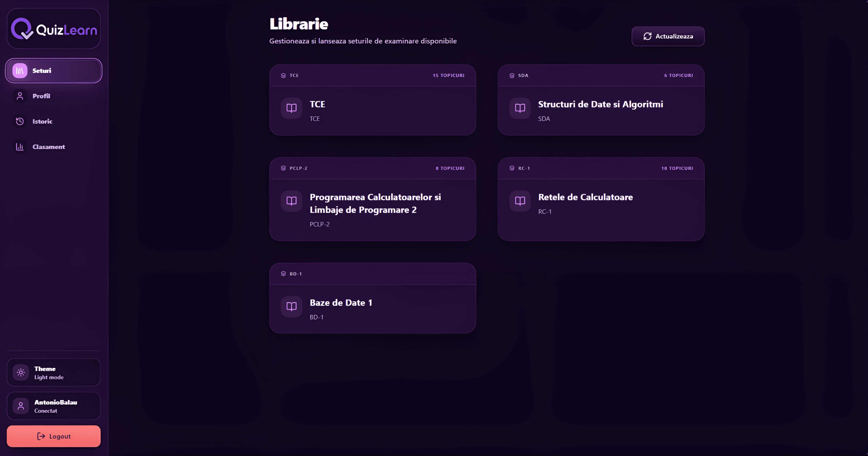The image size is (868, 456).
Task: Click the Seturi library icon in sidebar
Action: [x=20, y=71]
